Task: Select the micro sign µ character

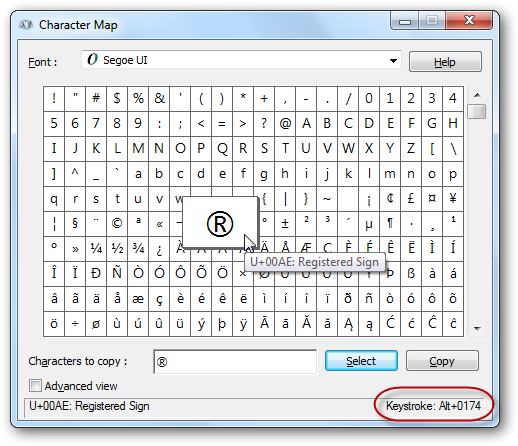Action: 369,223
